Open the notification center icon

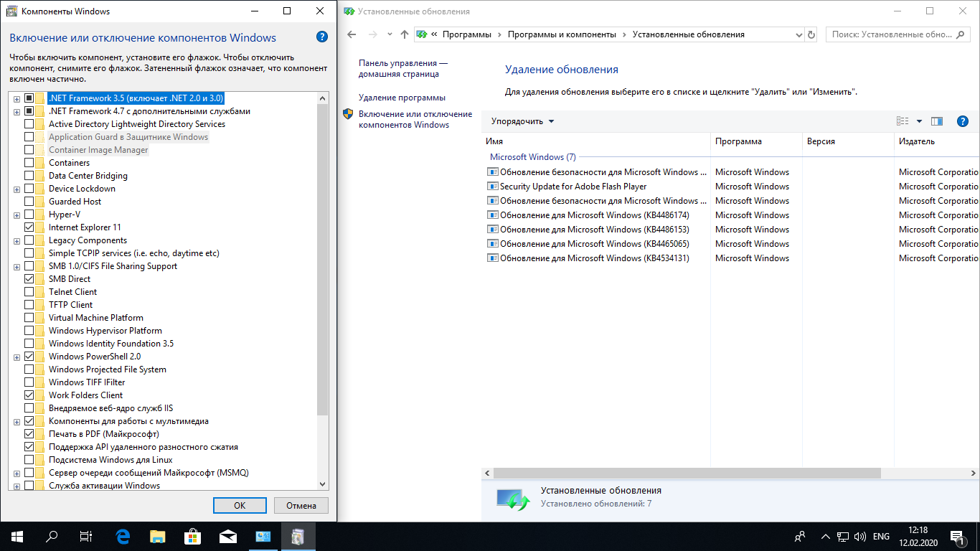coord(957,537)
